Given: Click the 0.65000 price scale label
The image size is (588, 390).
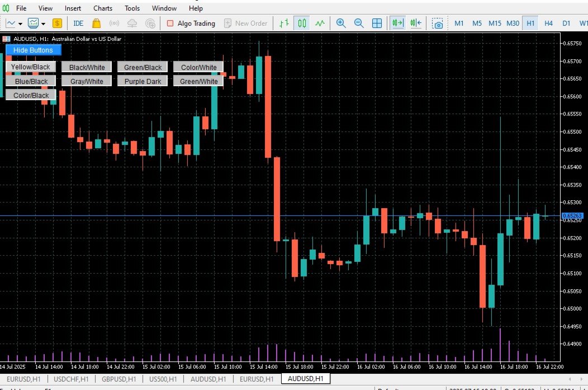Looking at the screenshot, I should 572,308.
